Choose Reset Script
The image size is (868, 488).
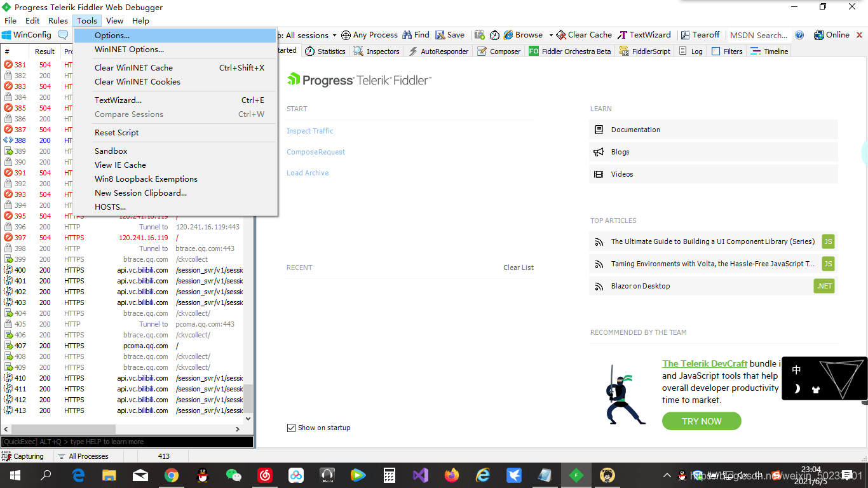pyautogui.click(x=176, y=133)
